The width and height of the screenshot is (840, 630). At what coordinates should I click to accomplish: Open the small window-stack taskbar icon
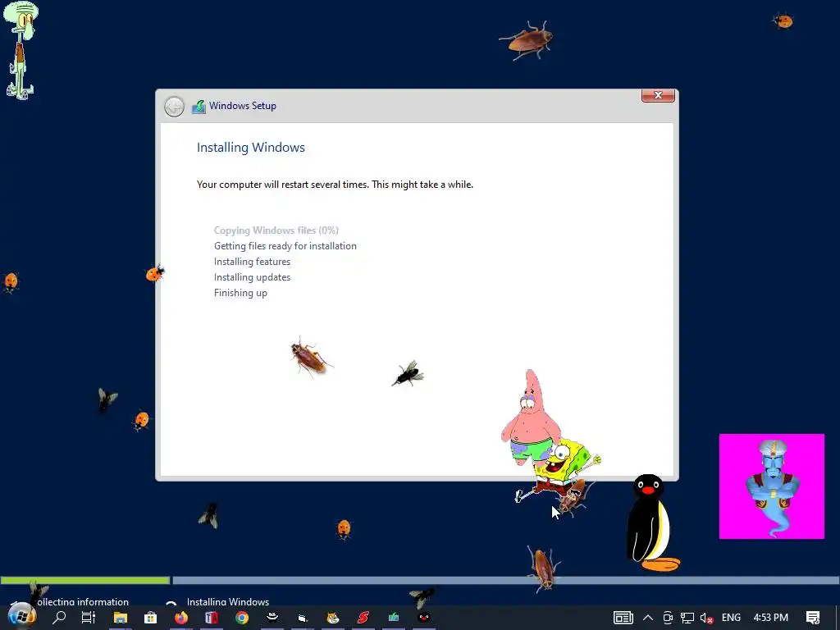coord(303,619)
